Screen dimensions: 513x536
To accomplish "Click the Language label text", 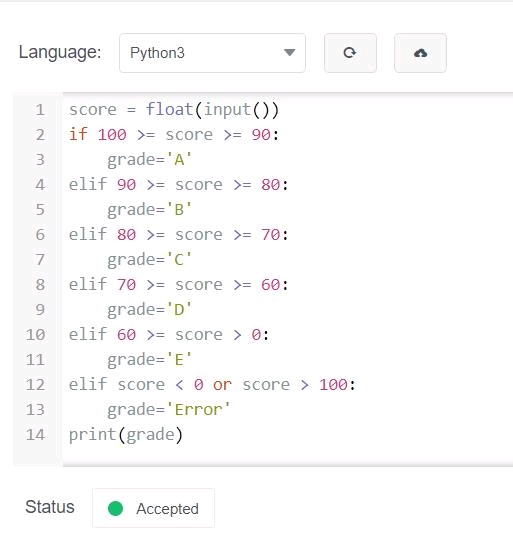I will coord(60,53).
